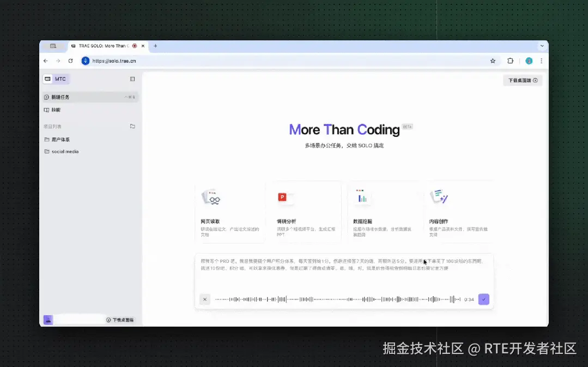Screen dimensions: 588x367
Task: Open the 用户体系 project
Action: 90,140
